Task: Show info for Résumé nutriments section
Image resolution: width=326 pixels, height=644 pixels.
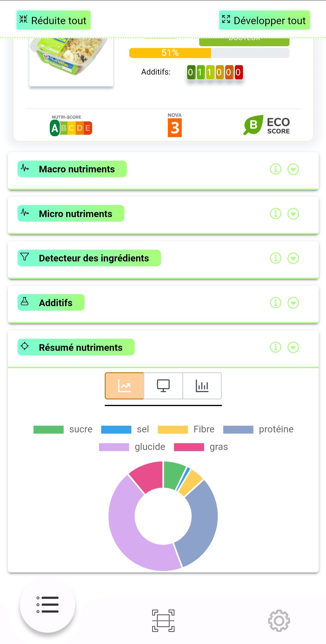Action: coord(275,347)
